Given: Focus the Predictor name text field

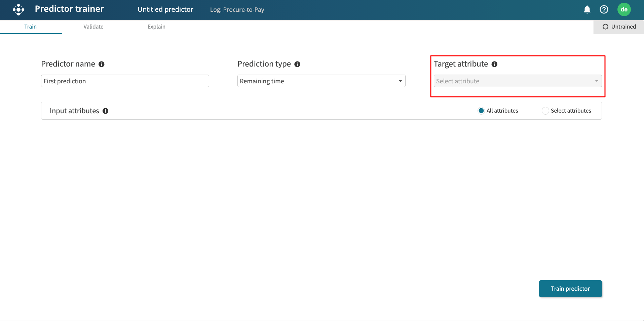Looking at the screenshot, I should coord(125,81).
